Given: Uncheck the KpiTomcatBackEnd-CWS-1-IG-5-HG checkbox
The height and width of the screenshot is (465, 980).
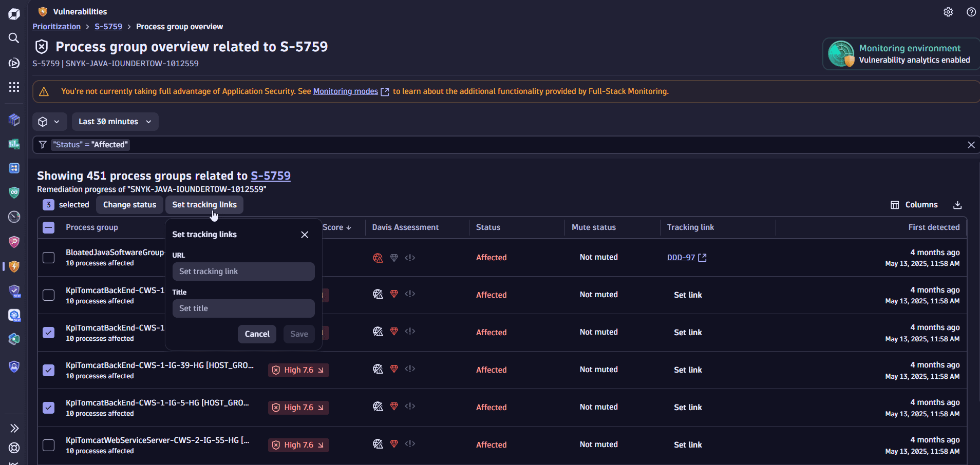Looking at the screenshot, I should [x=48, y=408].
